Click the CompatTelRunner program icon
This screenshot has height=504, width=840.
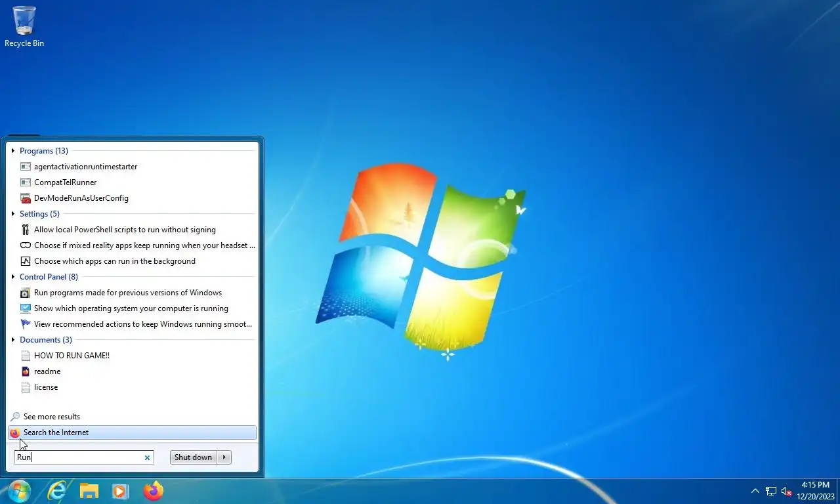[x=26, y=182]
